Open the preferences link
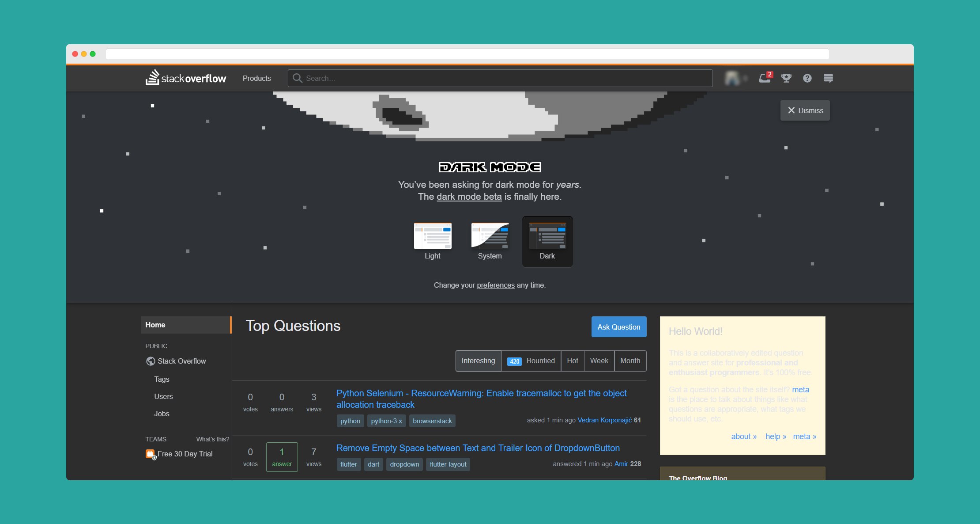 coord(496,285)
